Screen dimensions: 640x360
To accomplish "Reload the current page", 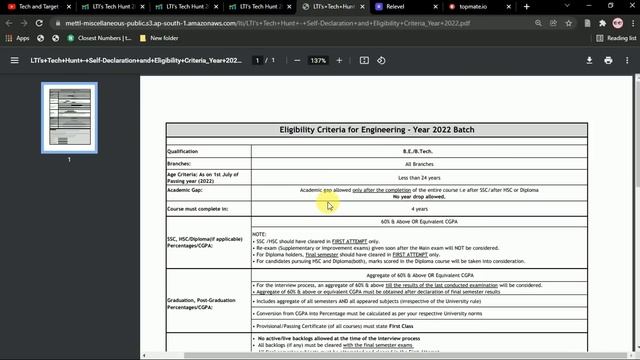I will tap(39, 23).
